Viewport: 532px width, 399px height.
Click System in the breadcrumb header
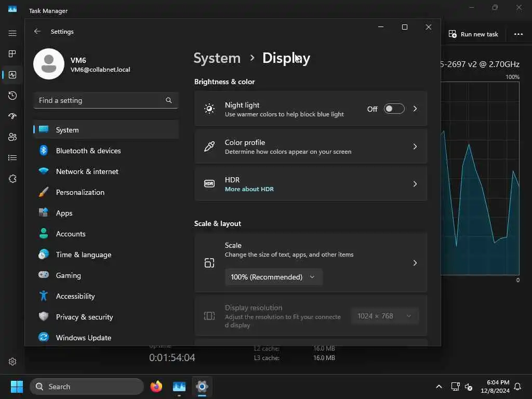217,58
